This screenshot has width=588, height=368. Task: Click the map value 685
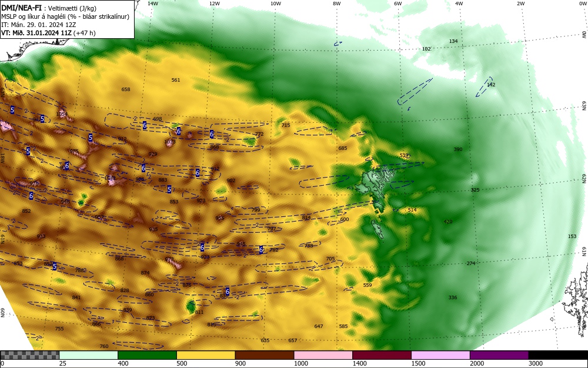click(343, 148)
